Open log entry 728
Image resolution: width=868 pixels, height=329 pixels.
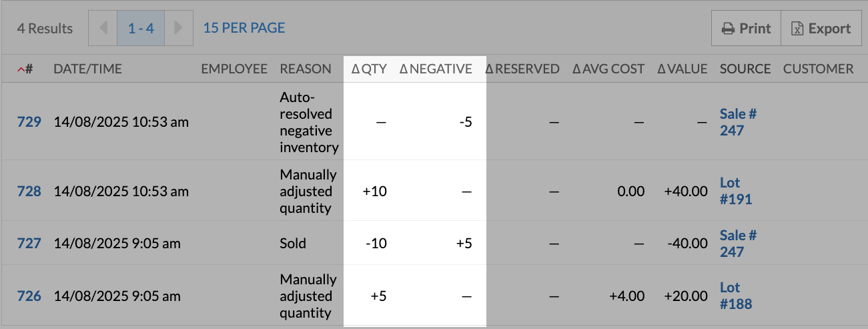[x=29, y=192]
